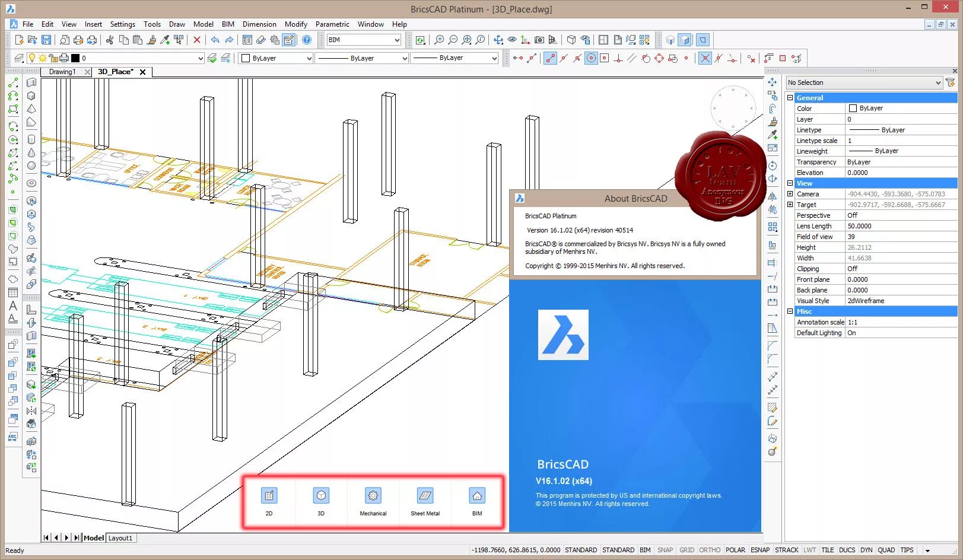
Task: Open the Parametric menu
Action: tap(332, 24)
